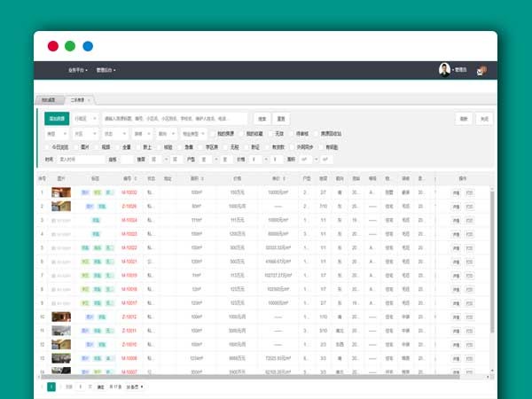Toggle the leftmost checkbox beside the green filter bar
532x399 pixels.
[x=48, y=146]
